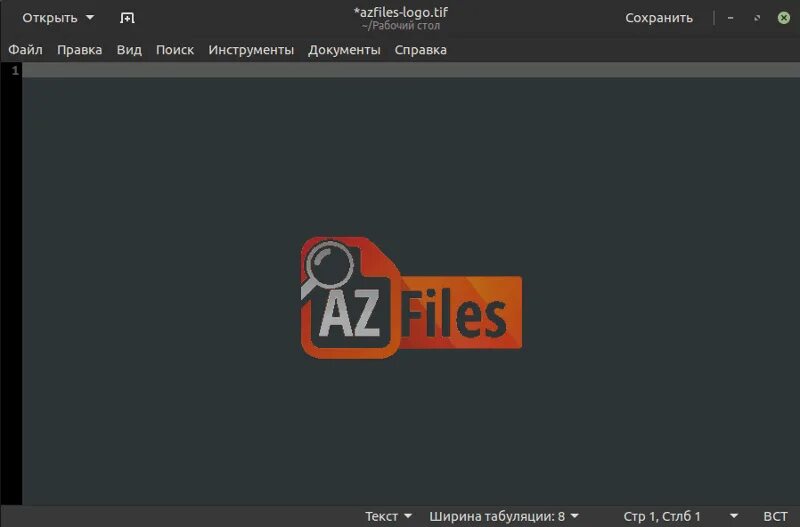
Task: Expand the Открыть dropdown arrow
Action: (x=90, y=17)
